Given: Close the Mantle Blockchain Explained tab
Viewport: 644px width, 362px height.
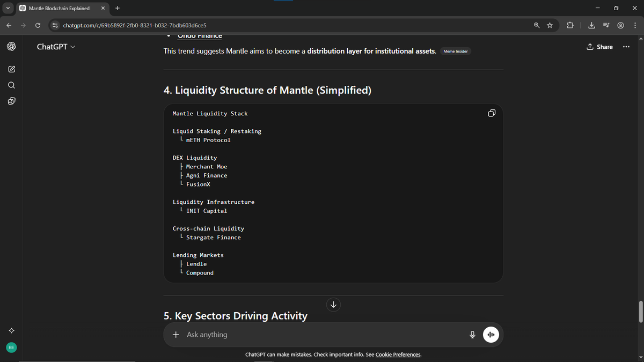Looking at the screenshot, I should pos(103,8).
